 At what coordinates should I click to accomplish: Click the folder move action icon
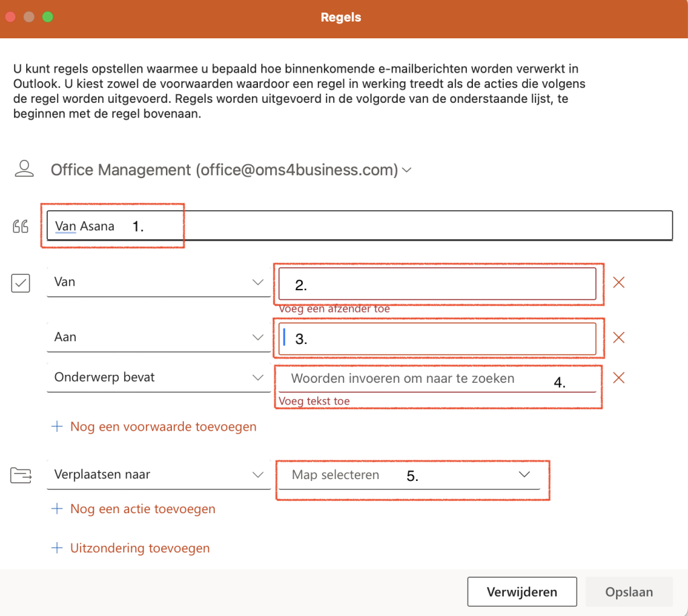21,476
